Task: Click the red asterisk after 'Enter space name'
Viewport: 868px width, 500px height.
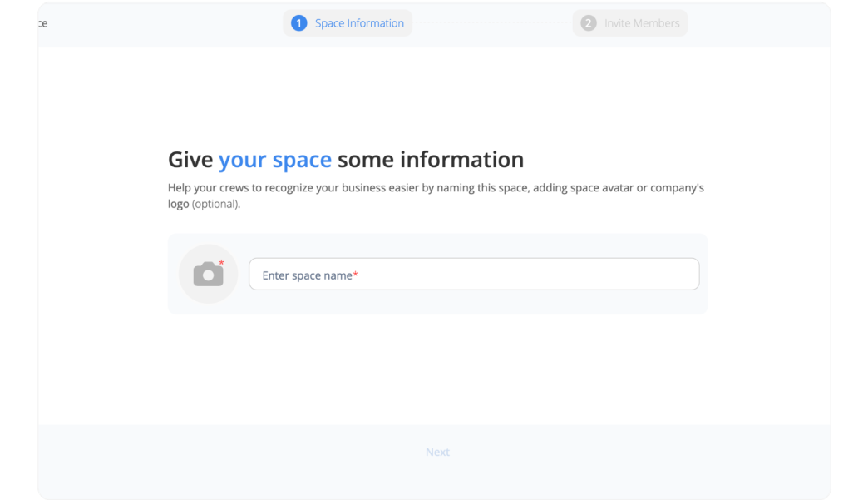Action: (x=355, y=274)
